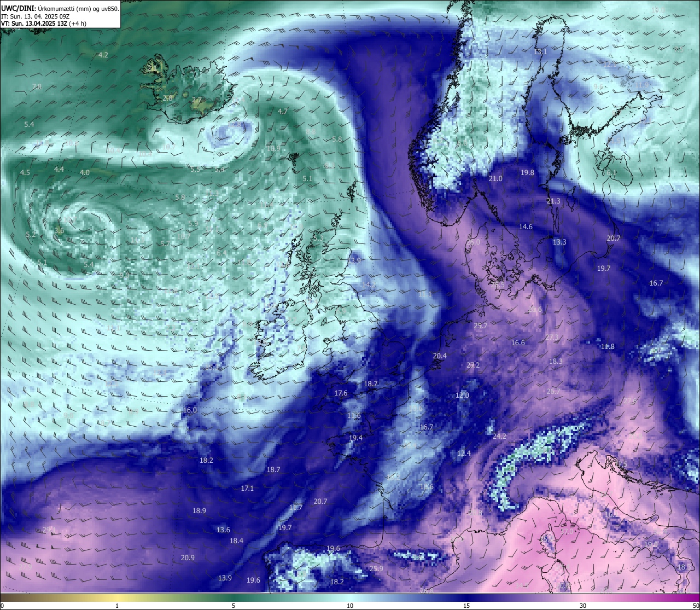700x610 pixels.
Task: Click the 14.6 value label
Action: pos(526,226)
